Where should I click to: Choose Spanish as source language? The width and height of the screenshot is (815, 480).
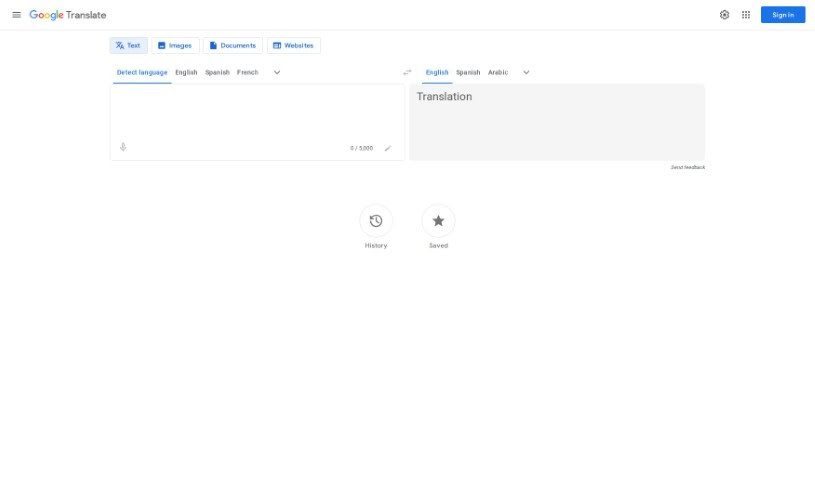point(217,73)
